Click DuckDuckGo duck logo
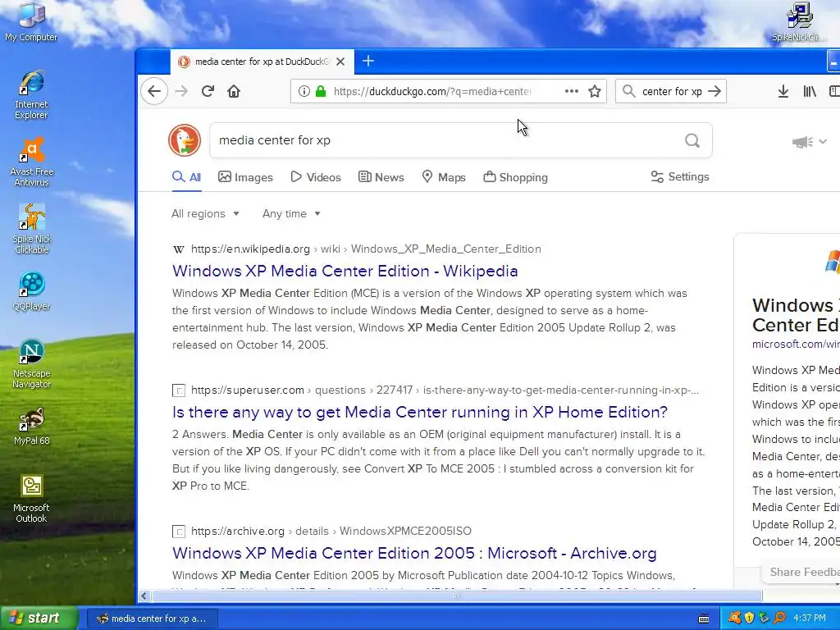The height and width of the screenshot is (630, 840). tap(185, 140)
